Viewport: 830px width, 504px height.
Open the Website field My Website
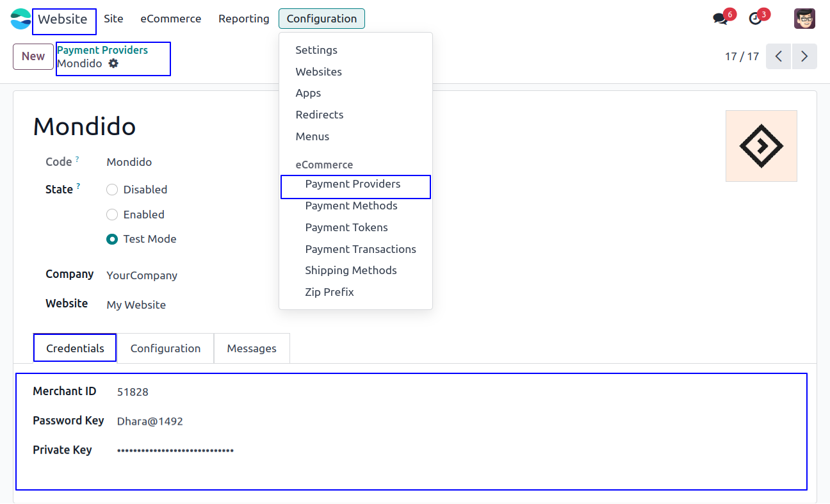tap(136, 305)
